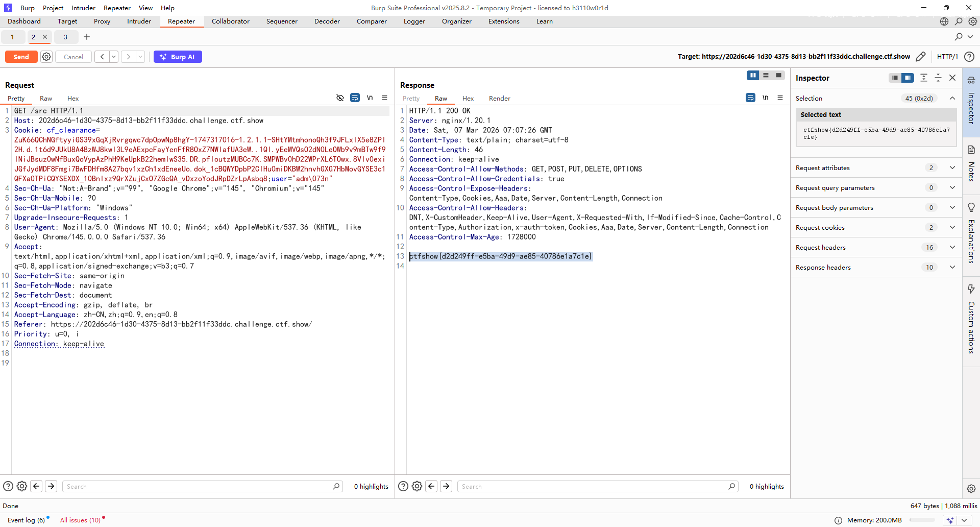Click the Request search input field
The height and width of the screenshot is (527, 980).
pyautogui.click(x=199, y=487)
